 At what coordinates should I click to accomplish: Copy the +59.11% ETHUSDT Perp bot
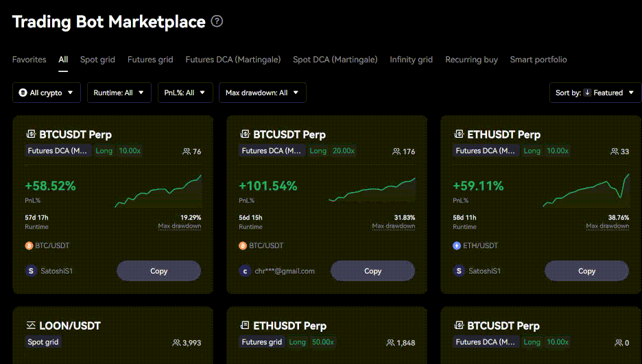tap(586, 271)
